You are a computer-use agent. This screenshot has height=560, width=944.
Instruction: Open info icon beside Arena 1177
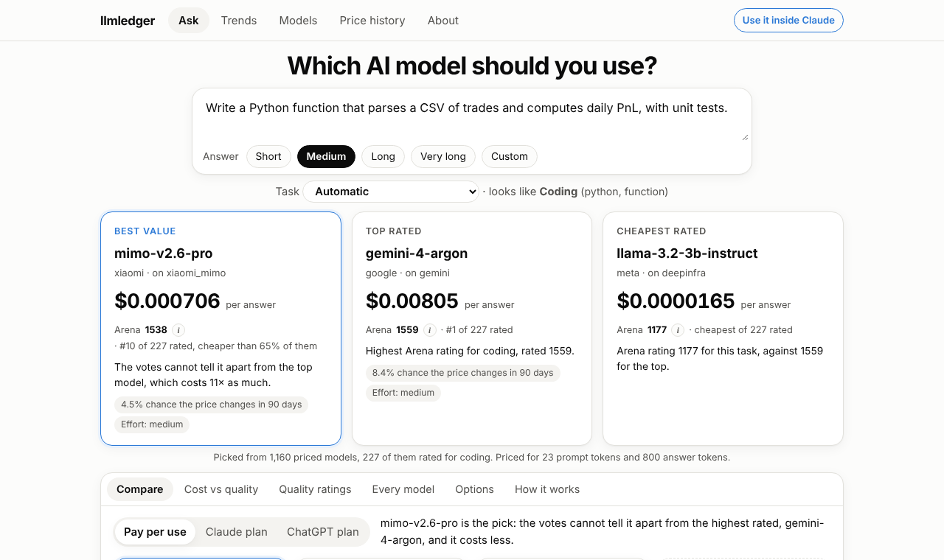pyautogui.click(x=678, y=330)
